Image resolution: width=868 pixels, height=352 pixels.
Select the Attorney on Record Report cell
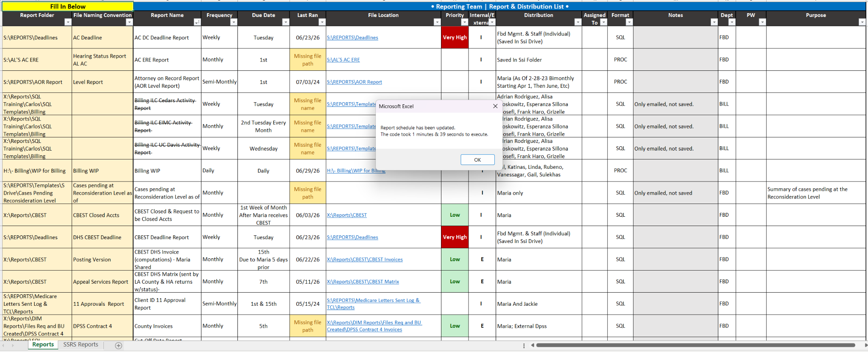(x=167, y=82)
